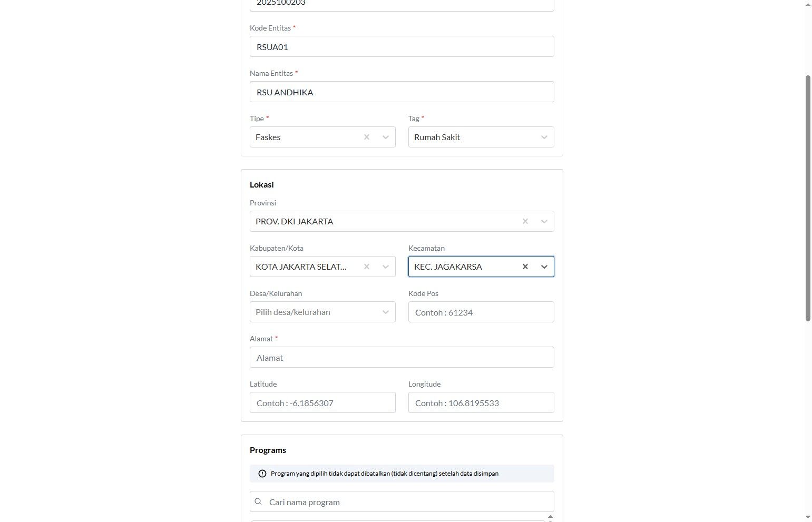Expand the Kabupaten/Kota dropdown chevron
The width and height of the screenshot is (812, 522).
(386, 267)
